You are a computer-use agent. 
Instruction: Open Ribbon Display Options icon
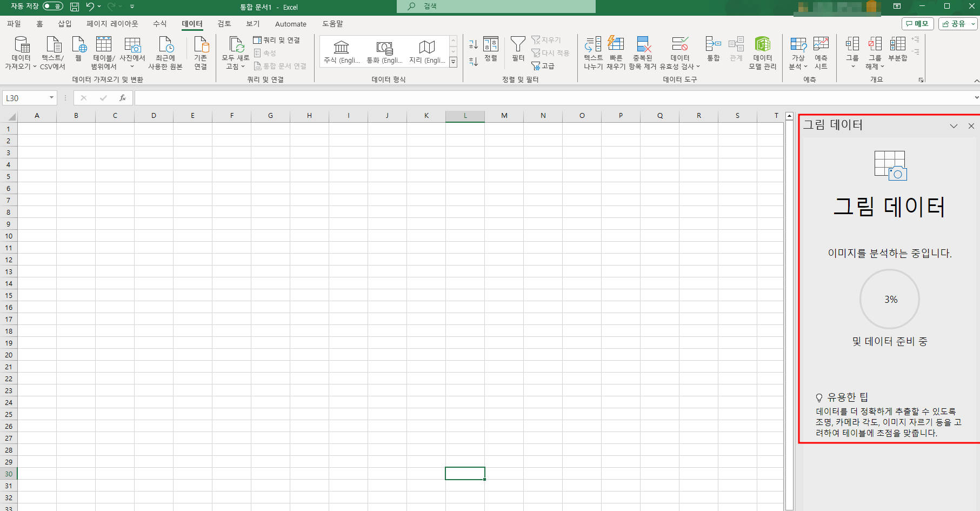pyautogui.click(x=897, y=6)
